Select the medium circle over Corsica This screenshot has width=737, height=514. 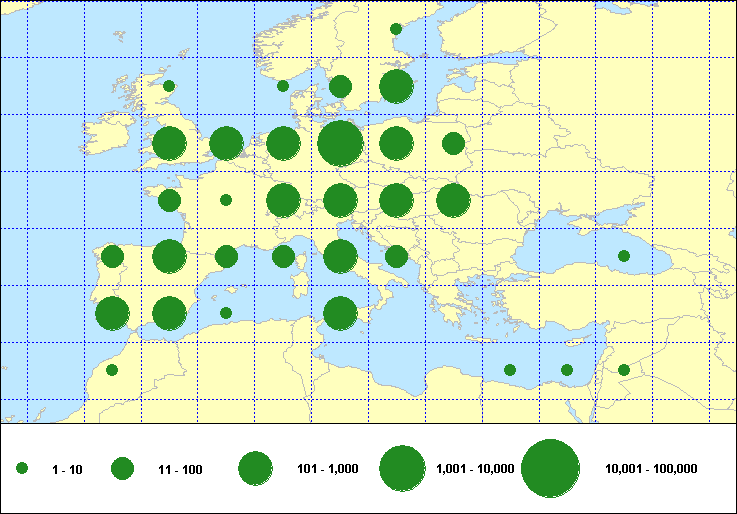tap(283, 257)
